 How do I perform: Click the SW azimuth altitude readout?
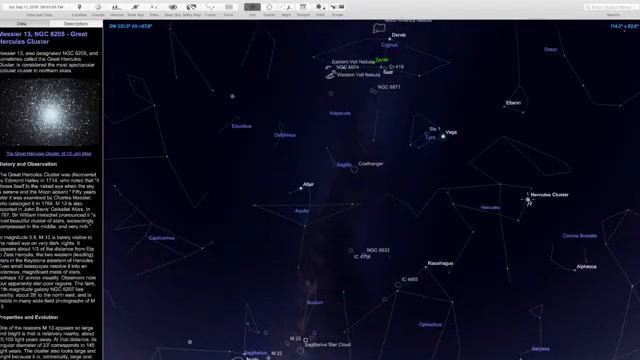pos(131,26)
